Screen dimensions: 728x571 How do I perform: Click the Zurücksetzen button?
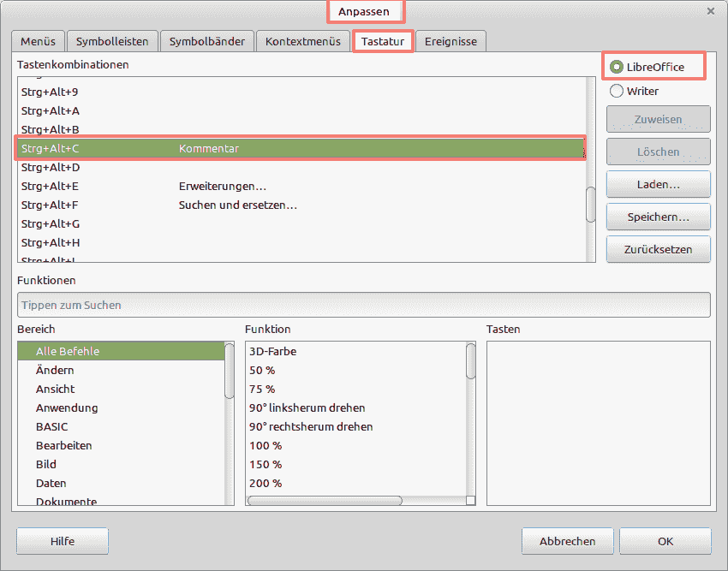click(658, 250)
